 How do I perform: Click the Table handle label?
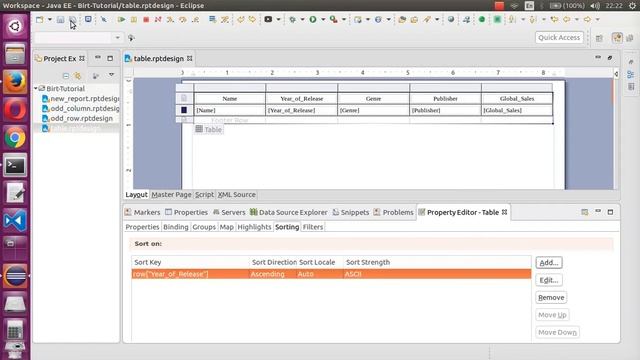(x=209, y=129)
